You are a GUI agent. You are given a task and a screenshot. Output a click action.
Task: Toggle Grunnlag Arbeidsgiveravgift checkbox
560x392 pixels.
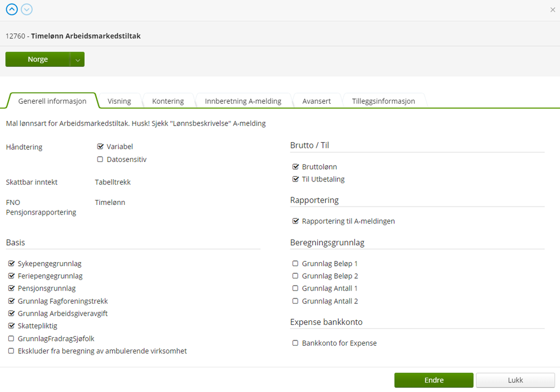click(11, 314)
